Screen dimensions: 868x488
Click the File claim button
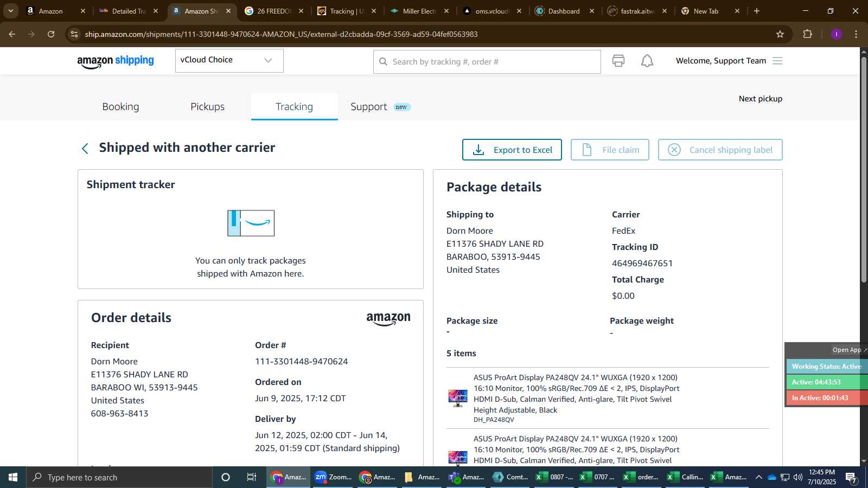(610, 150)
